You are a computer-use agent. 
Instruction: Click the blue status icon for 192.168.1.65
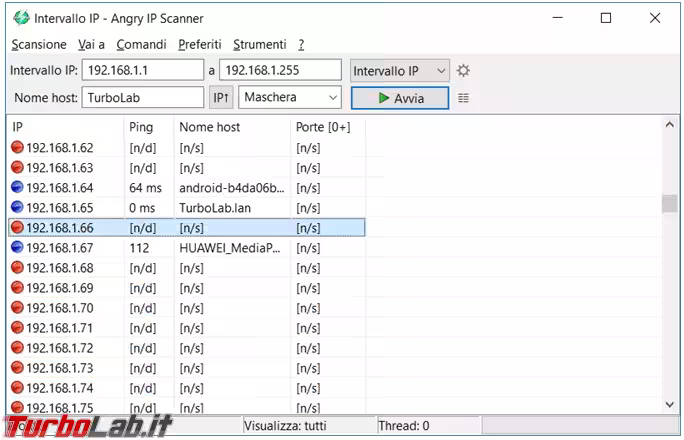click(17, 207)
